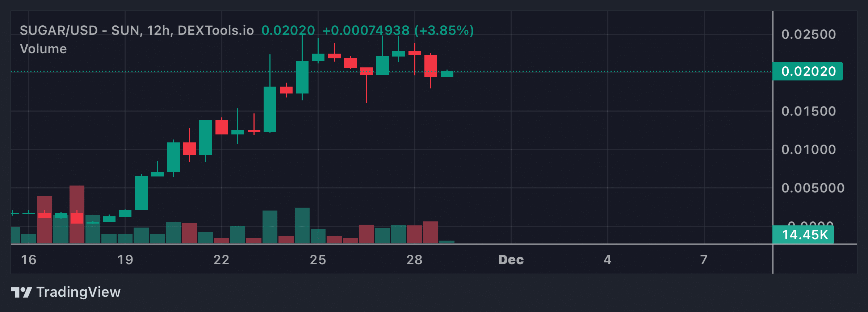
Task: Click the 0.01000 price axis label
Action: click(809, 150)
